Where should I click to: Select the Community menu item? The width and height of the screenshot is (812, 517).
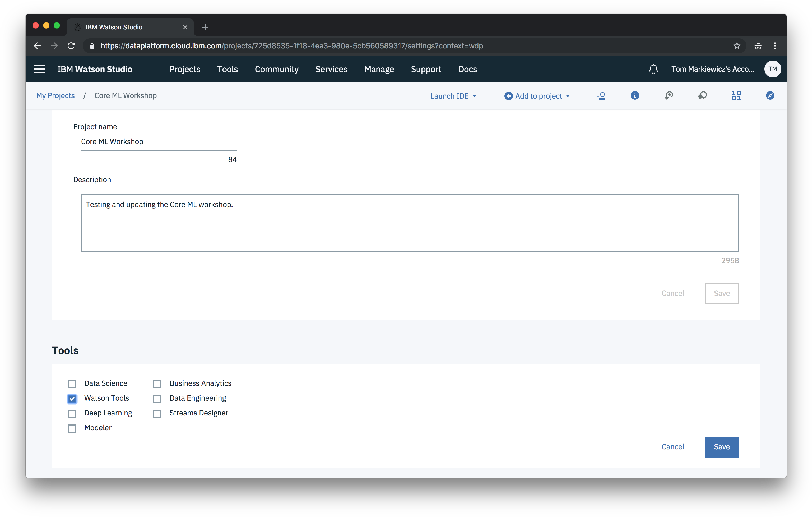(276, 69)
